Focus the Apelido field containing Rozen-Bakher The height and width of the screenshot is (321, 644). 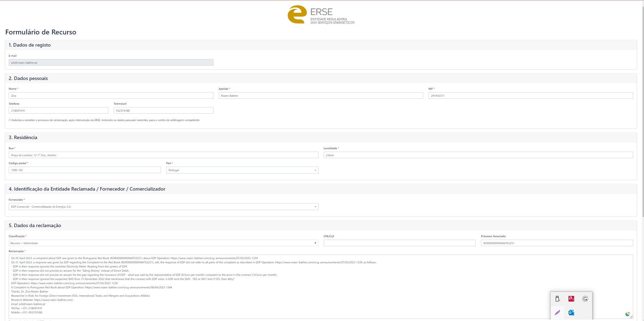point(321,96)
